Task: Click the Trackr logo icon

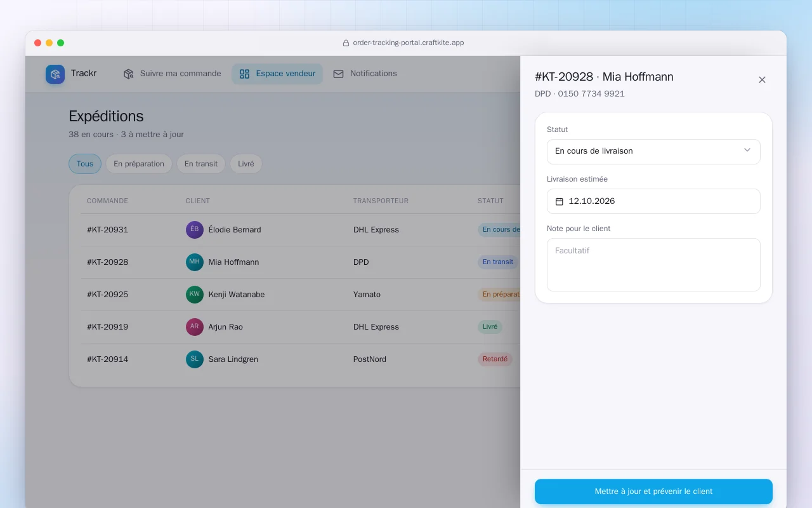Action: click(x=55, y=74)
